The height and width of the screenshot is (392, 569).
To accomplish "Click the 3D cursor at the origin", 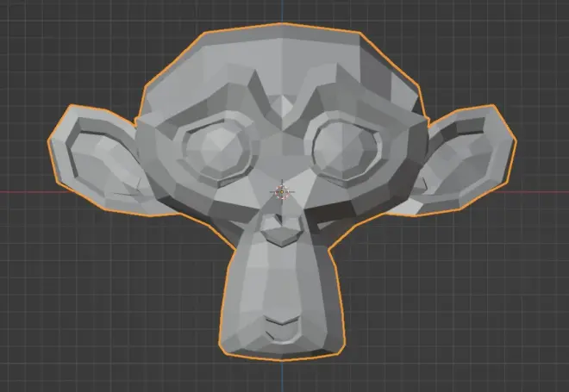I will (282, 192).
